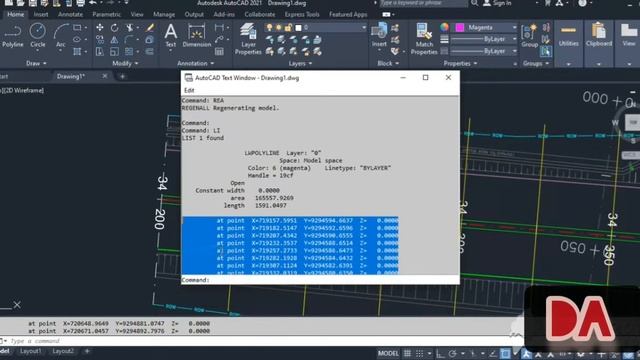Switch to the Parametric ribbon tab

tap(106, 14)
